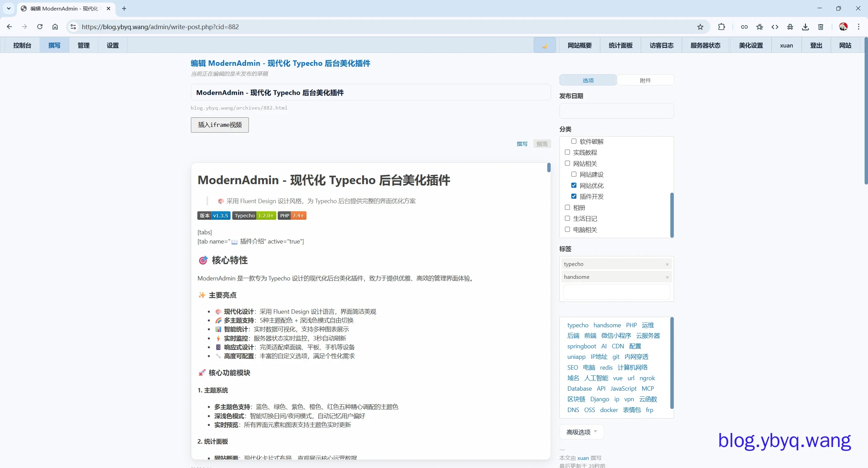Screen dimensions: 868x468
Task: Reload the current page
Action: point(40,27)
